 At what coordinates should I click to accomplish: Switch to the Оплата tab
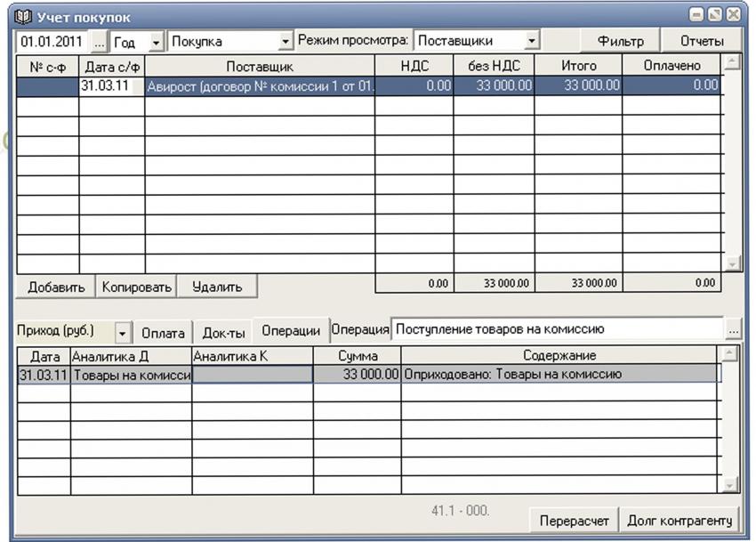[163, 332]
